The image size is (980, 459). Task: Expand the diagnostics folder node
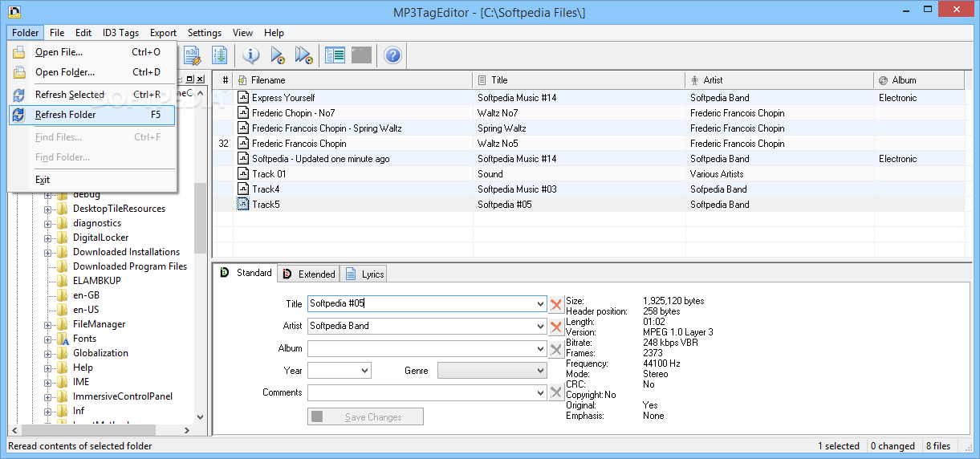tap(48, 223)
